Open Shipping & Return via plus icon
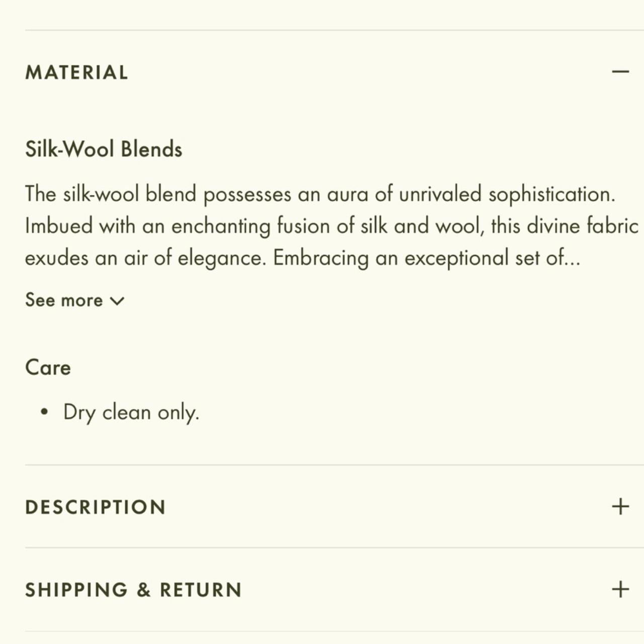 point(620,589)
